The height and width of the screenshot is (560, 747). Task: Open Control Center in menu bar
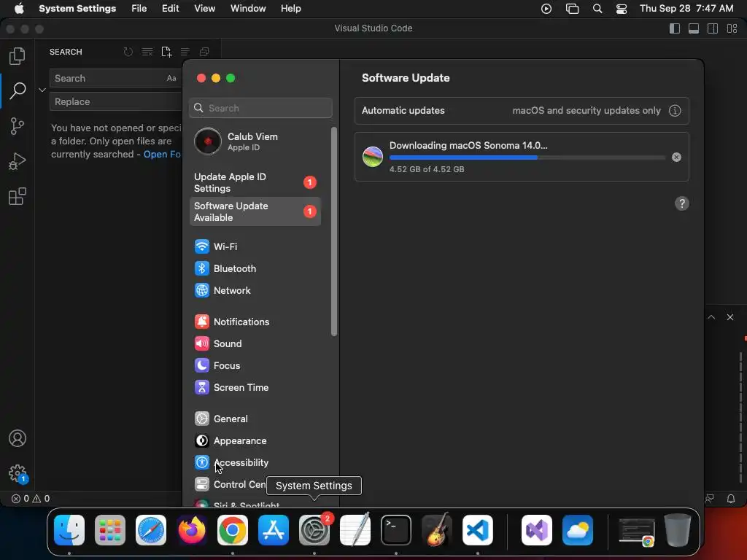point(622,9)
